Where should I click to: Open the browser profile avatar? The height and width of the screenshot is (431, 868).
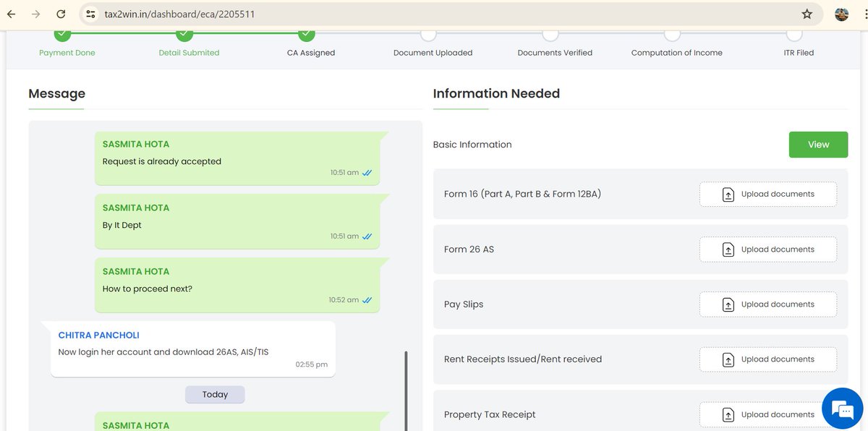(841, 14)
